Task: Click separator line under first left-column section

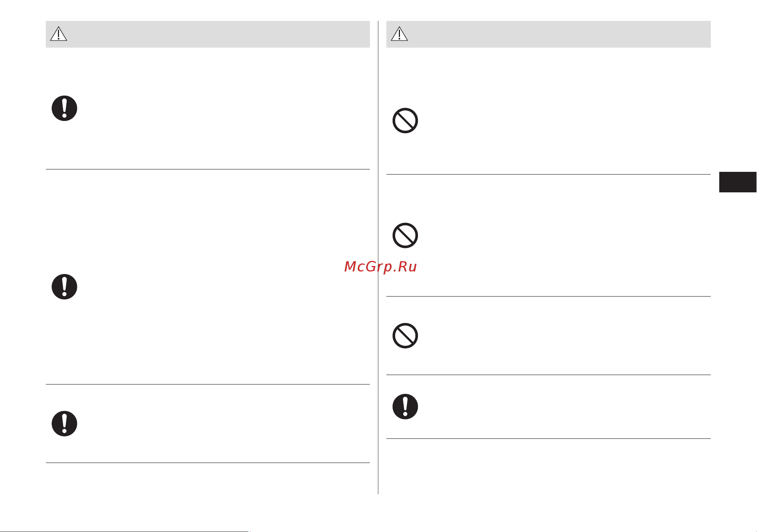Action: click(208, 169)
